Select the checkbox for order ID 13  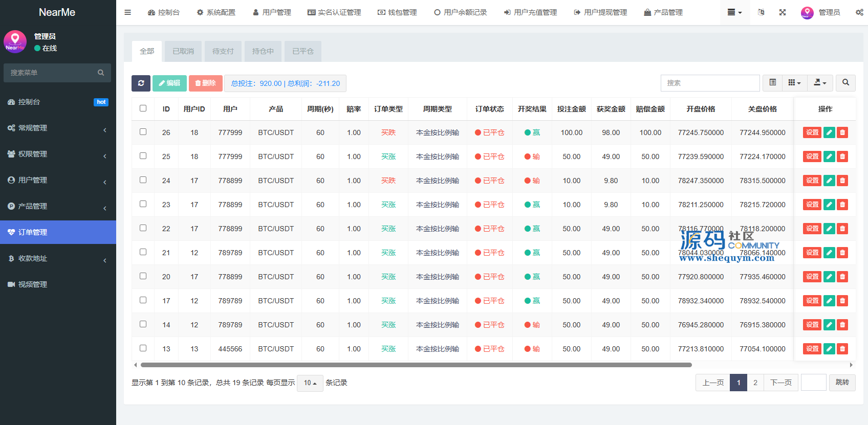click(143, 348)
